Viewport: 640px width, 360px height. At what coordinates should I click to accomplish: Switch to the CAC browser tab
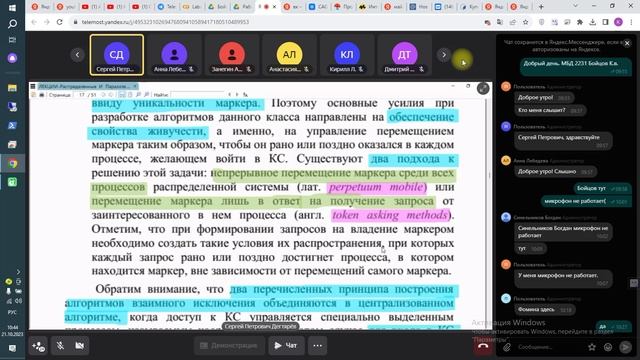pos(318,7)
